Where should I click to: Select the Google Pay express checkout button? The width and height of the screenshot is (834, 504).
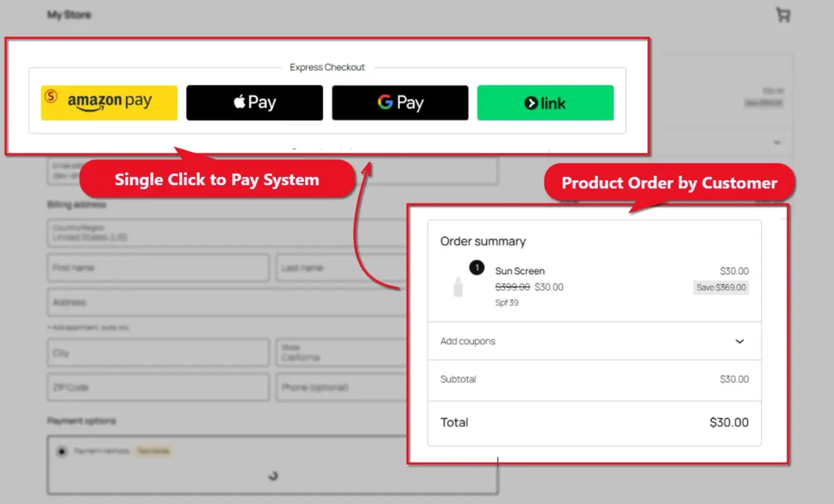pyautogui.click(x=400, y=103)
